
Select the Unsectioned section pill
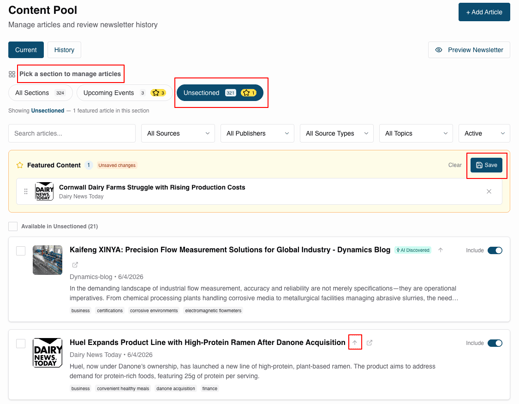point(220,93)
